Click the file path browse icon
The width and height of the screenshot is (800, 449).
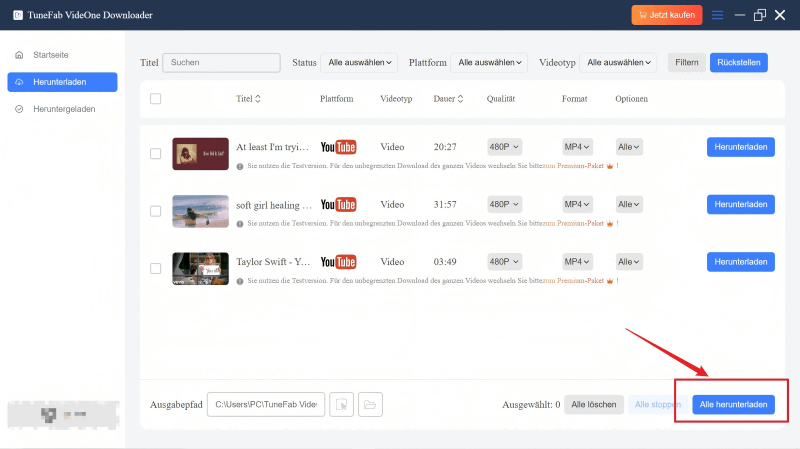(x=341, y=404)
